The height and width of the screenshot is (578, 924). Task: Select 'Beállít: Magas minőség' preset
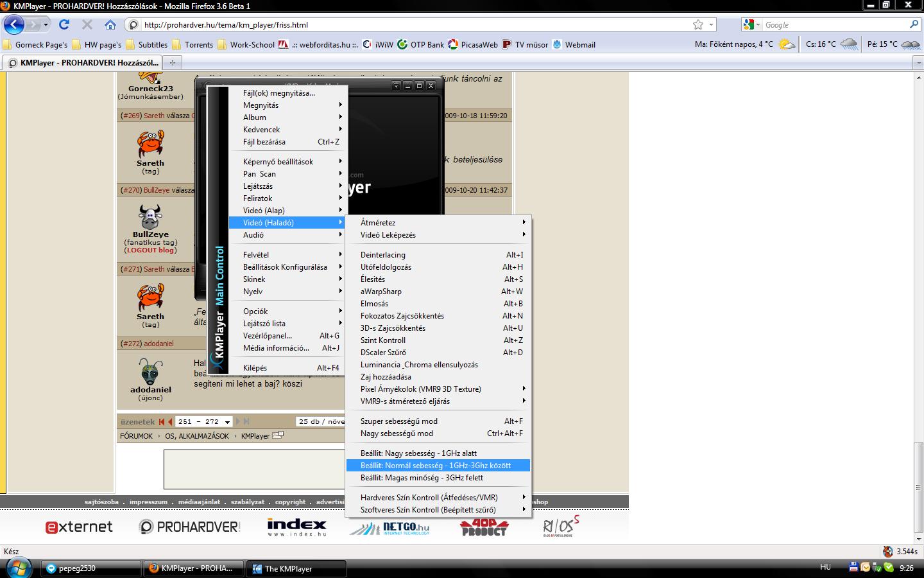[x=438, y=478]
